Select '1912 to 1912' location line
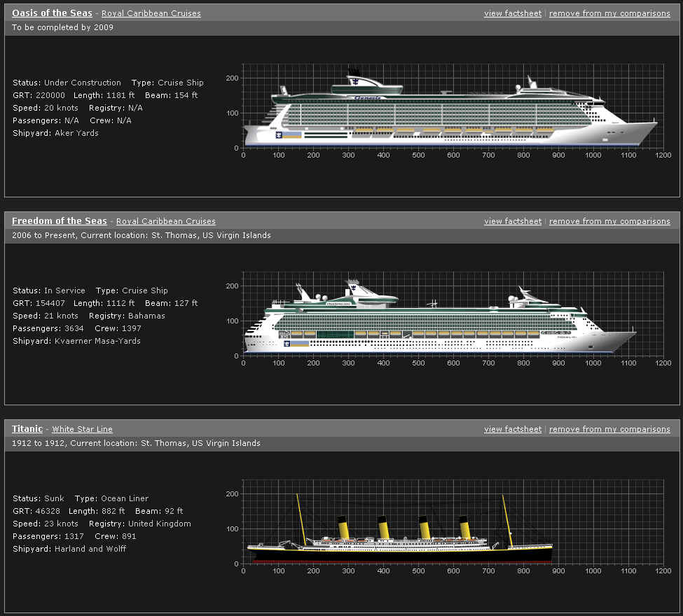 pos(136,443)
